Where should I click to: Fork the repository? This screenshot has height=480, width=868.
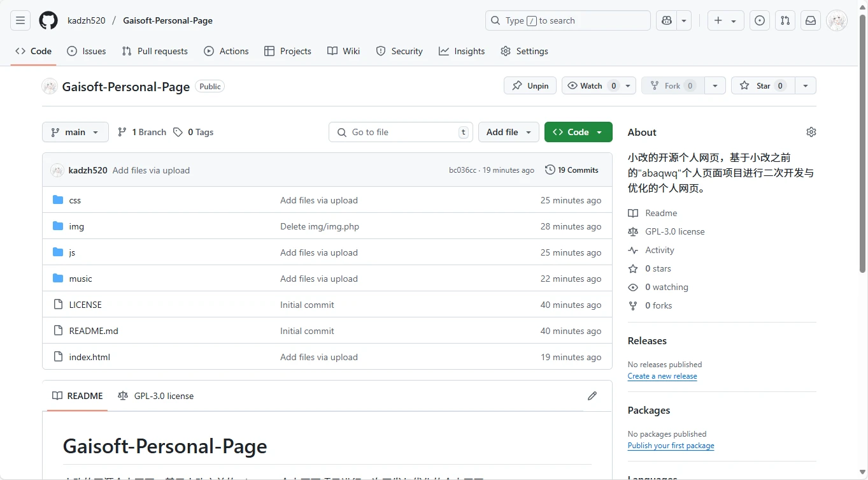coord(672,86)
